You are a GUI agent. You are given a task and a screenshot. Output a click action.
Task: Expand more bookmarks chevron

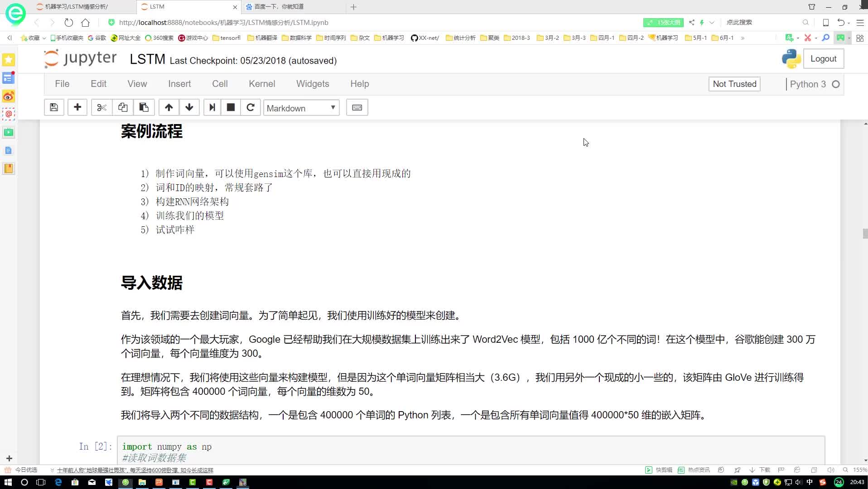(x=743, y=38)
